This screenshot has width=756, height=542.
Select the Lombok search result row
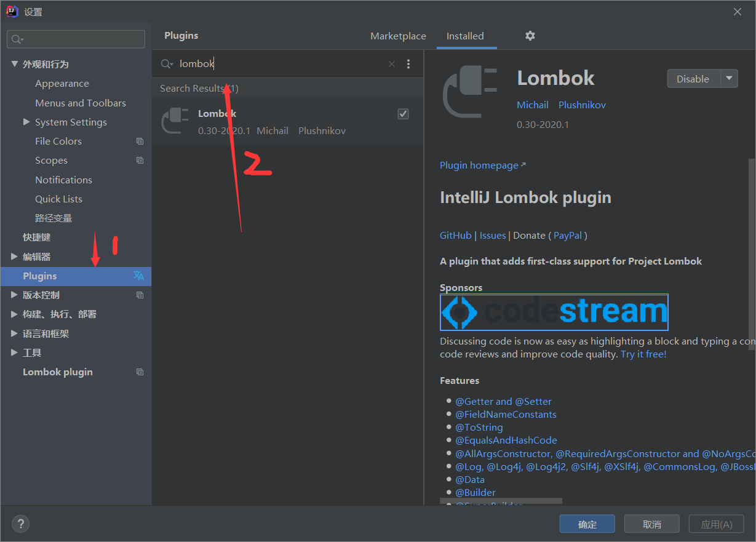point(288,121)
